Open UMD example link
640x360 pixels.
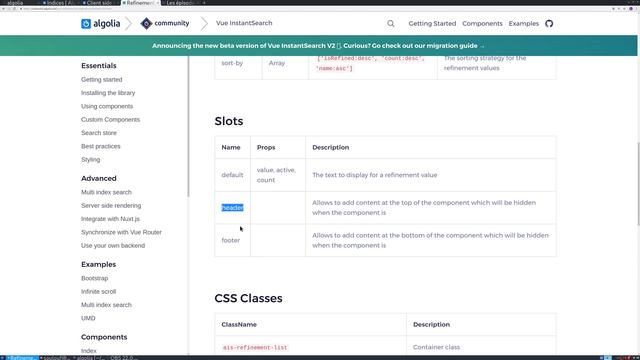coord(88,318)
